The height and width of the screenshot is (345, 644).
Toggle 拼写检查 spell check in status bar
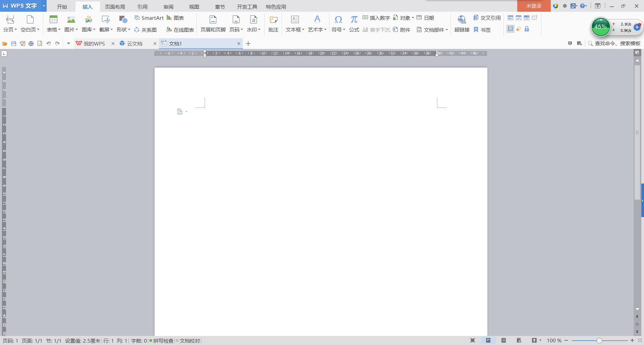click(x=161, y=341)
